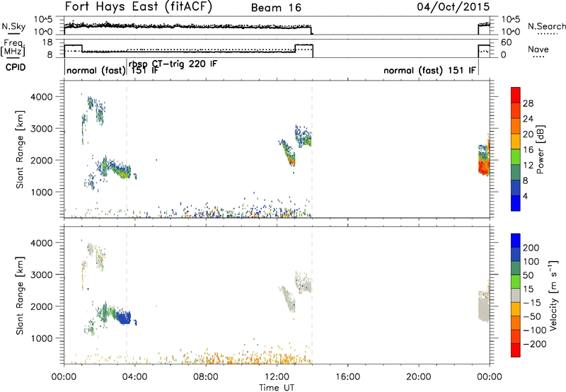Click the '16:00' time tick label
The width and height of the screenshot is (566, 392).
coord(347,377)
